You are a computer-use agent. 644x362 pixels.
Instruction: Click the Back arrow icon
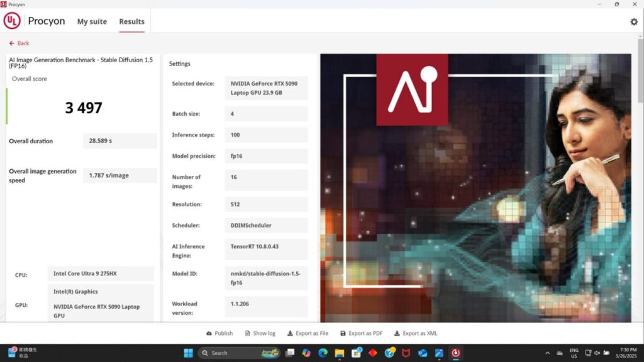[11, 43]
